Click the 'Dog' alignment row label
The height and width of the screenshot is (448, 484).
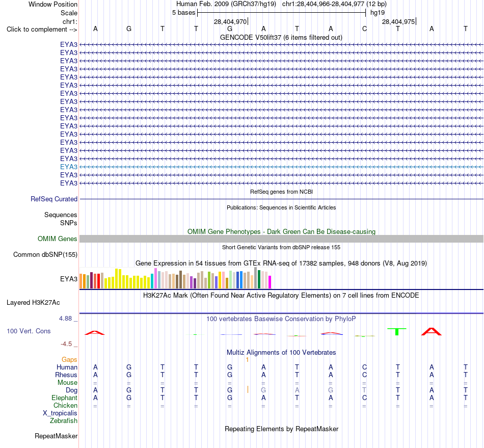72,390
